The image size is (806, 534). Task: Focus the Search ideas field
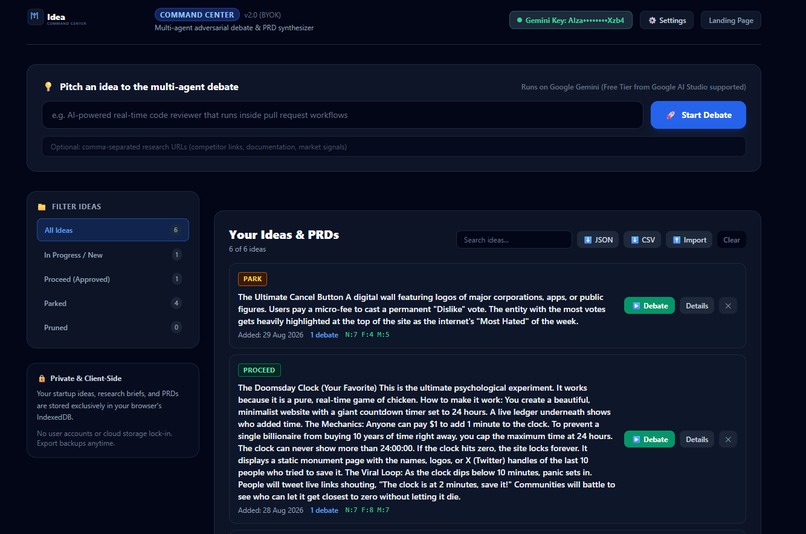(514, 240)
